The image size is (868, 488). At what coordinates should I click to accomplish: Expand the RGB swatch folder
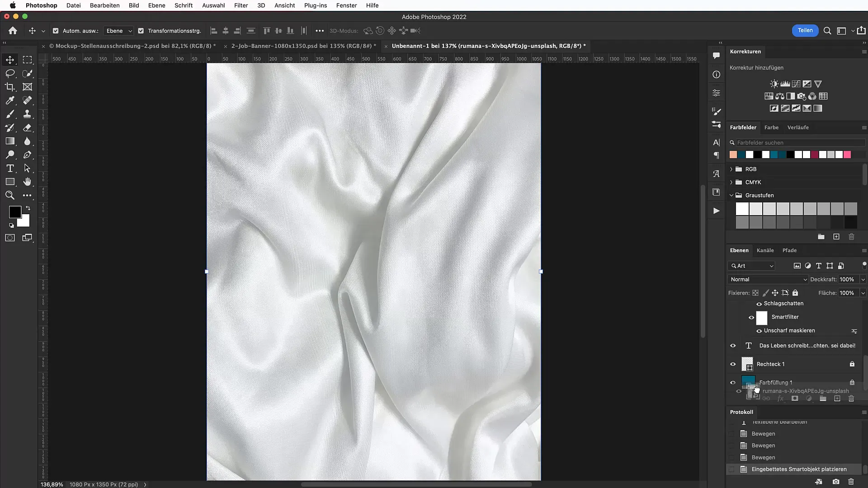pyautogui.click(x=731, y=169)
